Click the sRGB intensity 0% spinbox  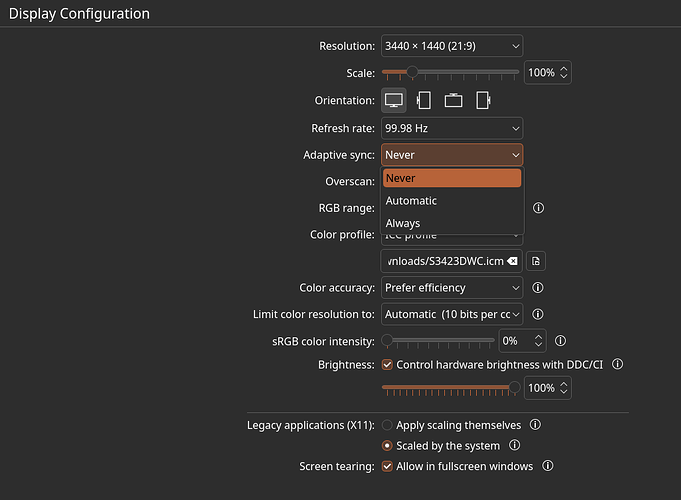click(522, 341)
